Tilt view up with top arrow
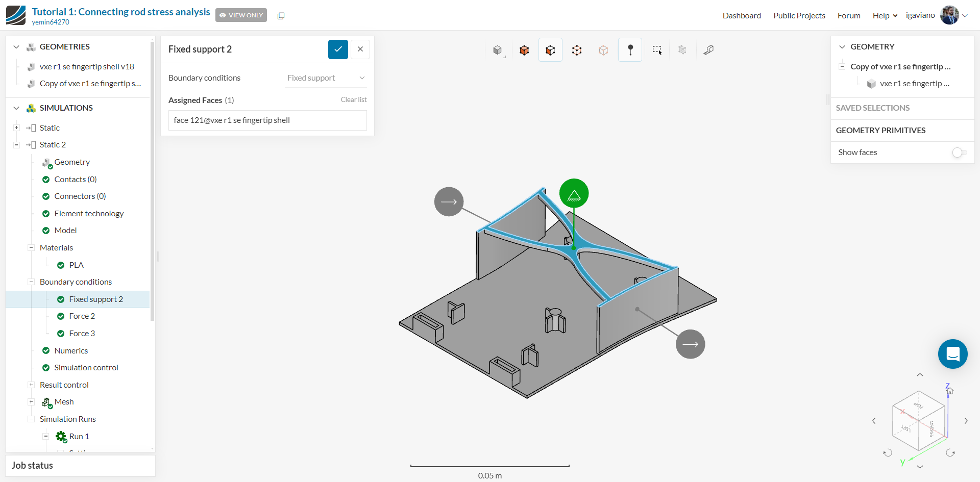The width and height of the screenshot is (980, 482). coord(920,375)
